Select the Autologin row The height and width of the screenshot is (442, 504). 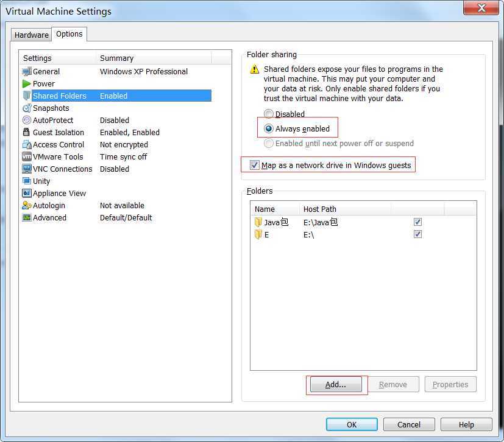tap(116, 205)
